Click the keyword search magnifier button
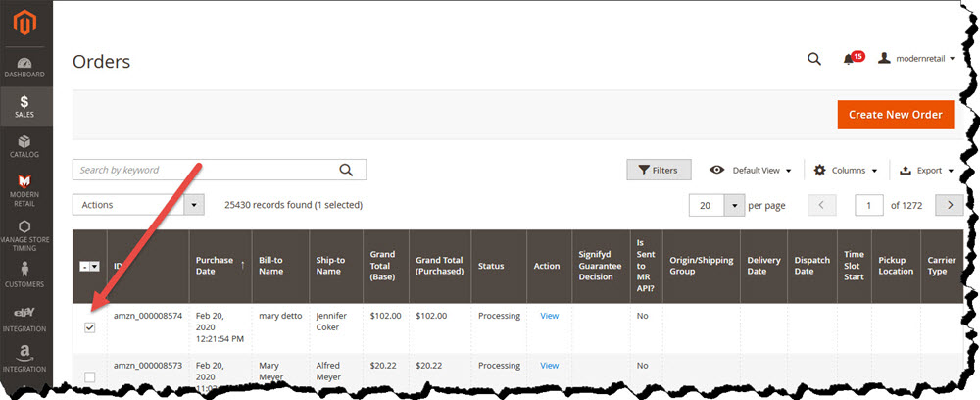980x400 pixels. (346, 170)
